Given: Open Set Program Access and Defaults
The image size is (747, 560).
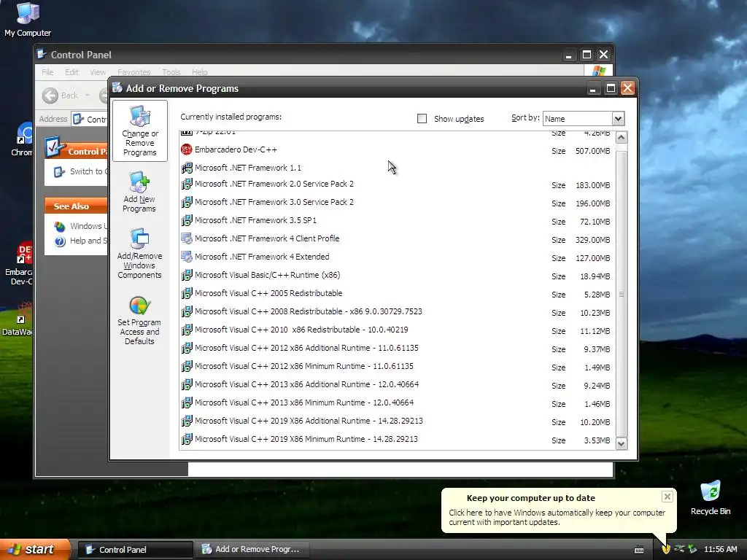Looking at the screenshot, I should 139,320.
